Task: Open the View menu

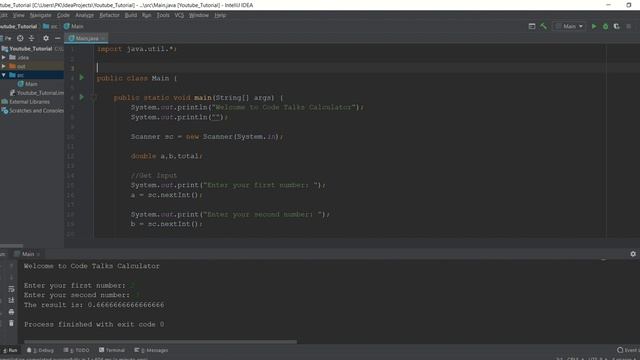Action: [x=18, y=15]
